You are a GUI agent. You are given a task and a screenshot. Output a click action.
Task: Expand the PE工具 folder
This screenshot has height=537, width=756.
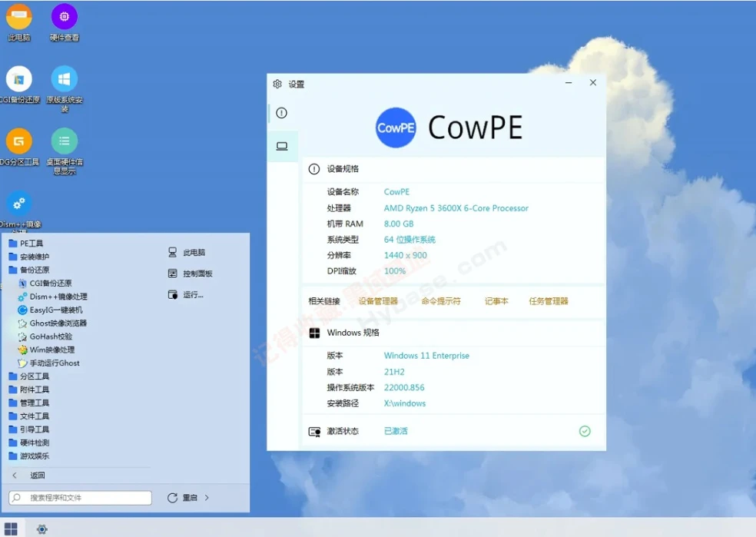pos(31,244)
